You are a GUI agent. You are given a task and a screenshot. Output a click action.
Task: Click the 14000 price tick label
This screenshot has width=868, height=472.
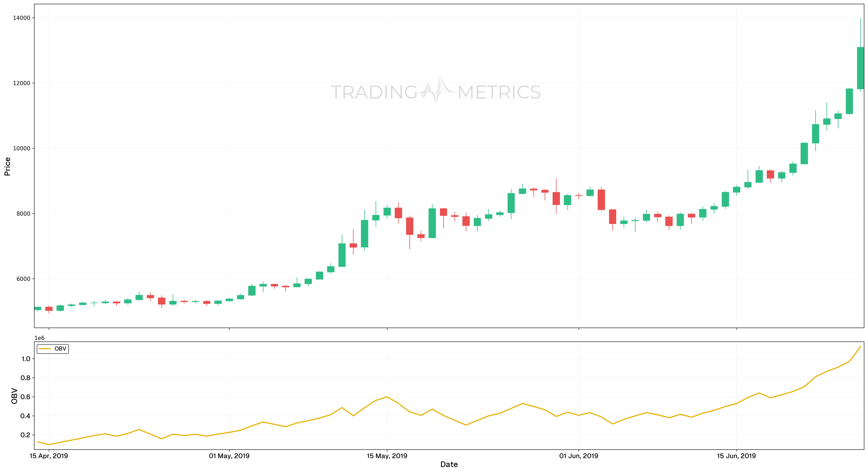coord(22,18)
